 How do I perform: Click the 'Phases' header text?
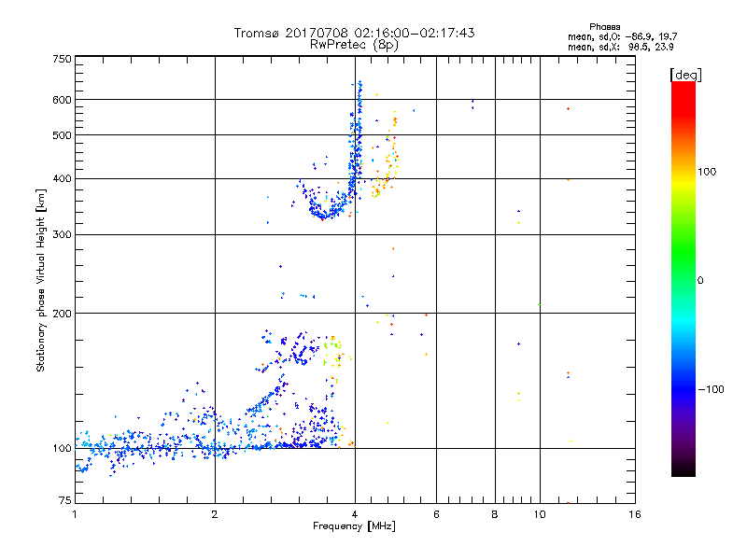(604, 27)
